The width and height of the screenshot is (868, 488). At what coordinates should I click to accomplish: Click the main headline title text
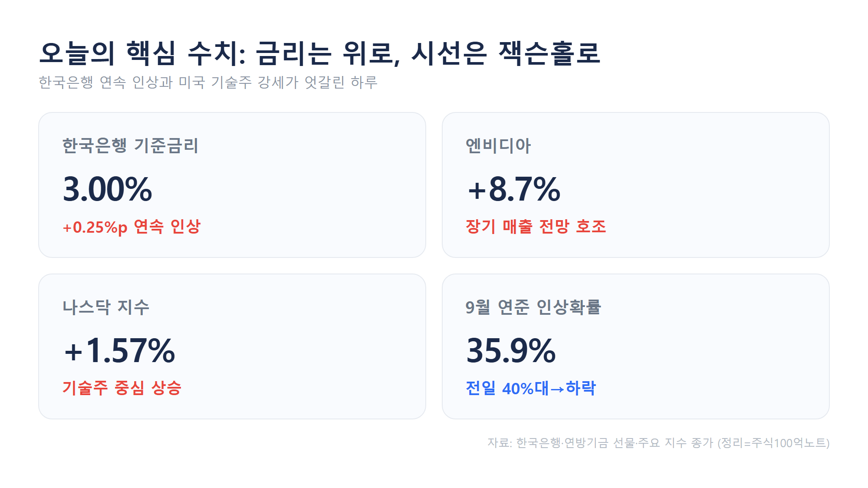click(319, 53)
